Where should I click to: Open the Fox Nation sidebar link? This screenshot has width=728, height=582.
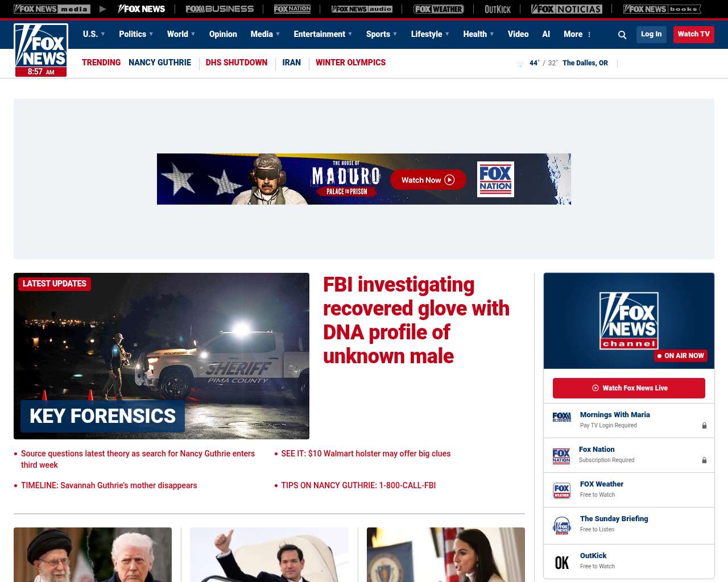597,450
